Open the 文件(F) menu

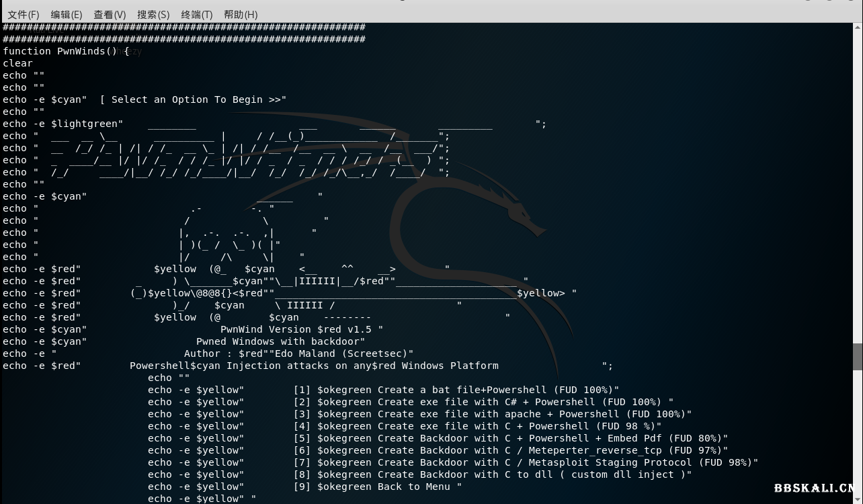point(24,14)
